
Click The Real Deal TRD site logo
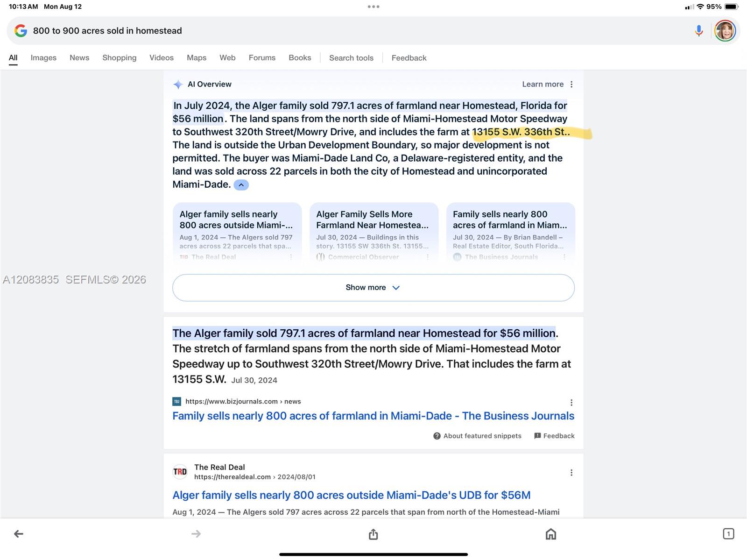180,472
